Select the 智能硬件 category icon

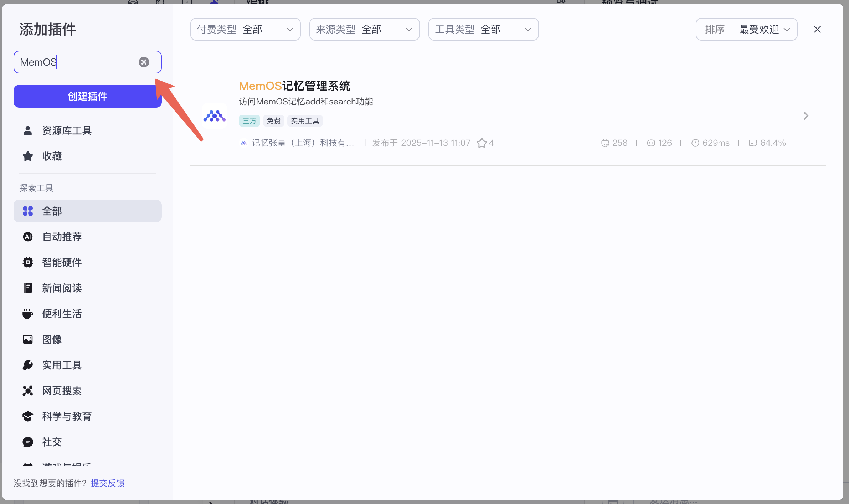28,262
